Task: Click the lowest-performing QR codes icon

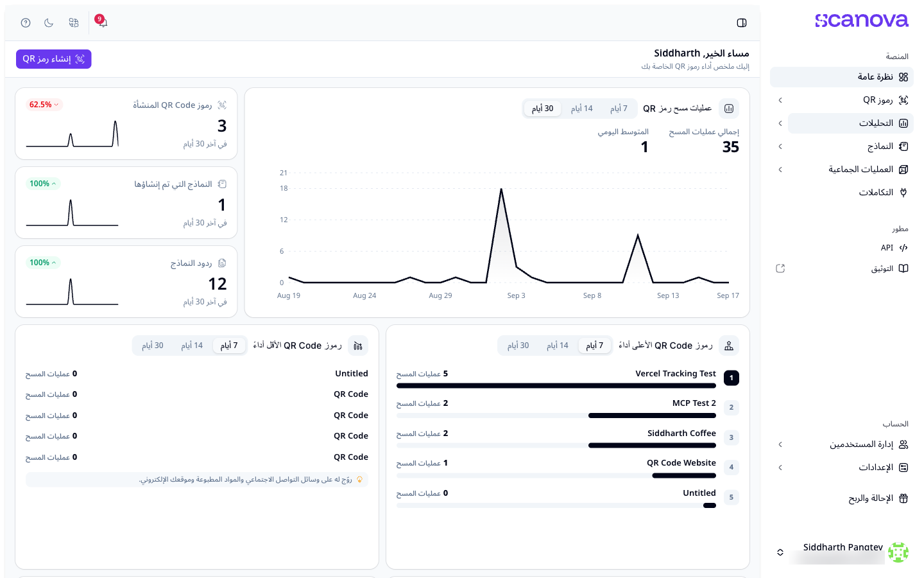Action: pos(358,346)
